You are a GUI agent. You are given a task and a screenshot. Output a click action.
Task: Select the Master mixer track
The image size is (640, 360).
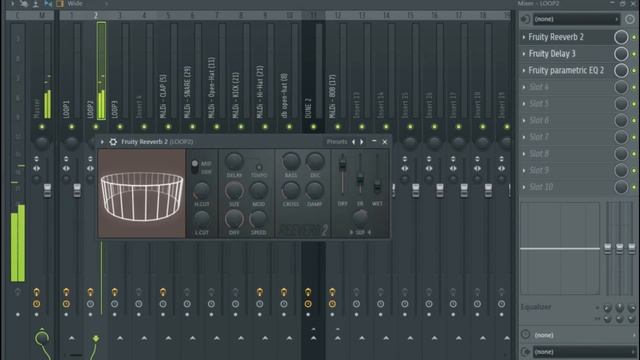point(37,108)
